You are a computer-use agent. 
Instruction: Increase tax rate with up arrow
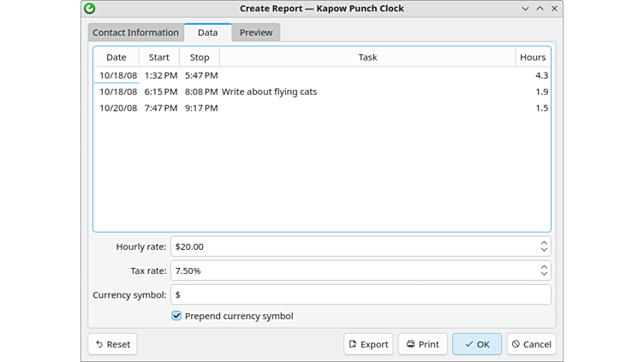coord(544,267)
